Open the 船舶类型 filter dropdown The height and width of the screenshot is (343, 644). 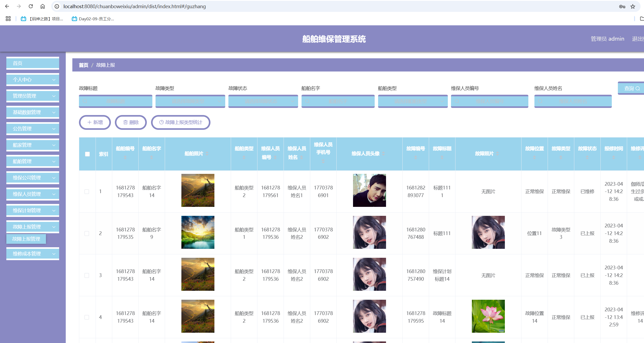pos(413,101)
